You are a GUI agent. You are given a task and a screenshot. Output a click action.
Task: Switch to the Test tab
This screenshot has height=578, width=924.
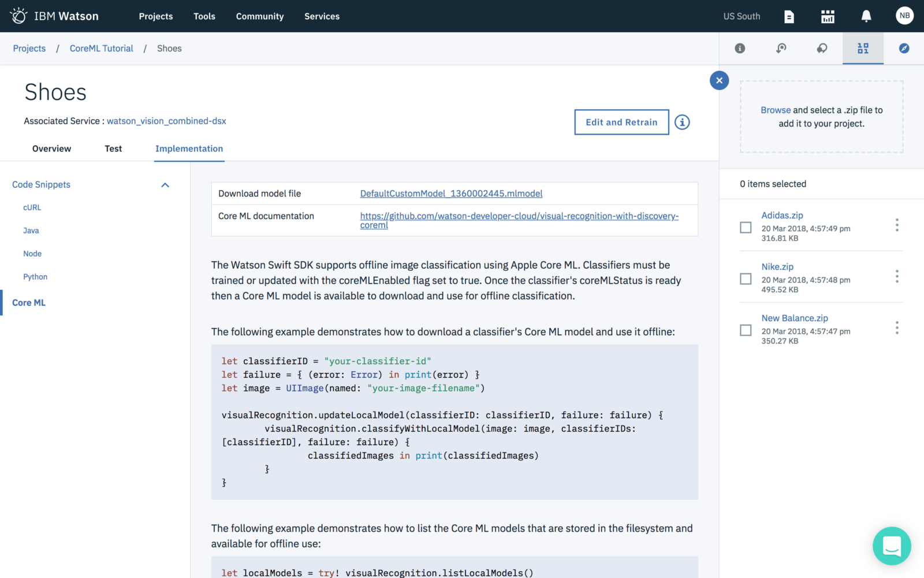113,149
